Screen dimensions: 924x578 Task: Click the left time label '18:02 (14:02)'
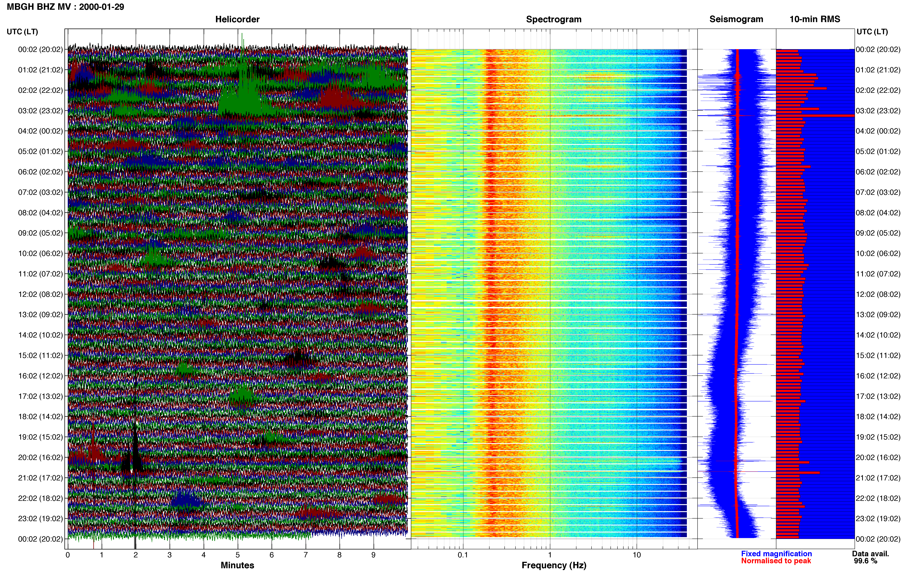click(x=41, y=417)
